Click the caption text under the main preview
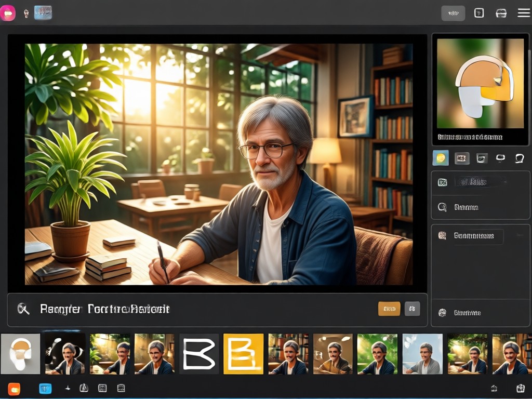Screen dimensions: 532x399 [104, 309]
